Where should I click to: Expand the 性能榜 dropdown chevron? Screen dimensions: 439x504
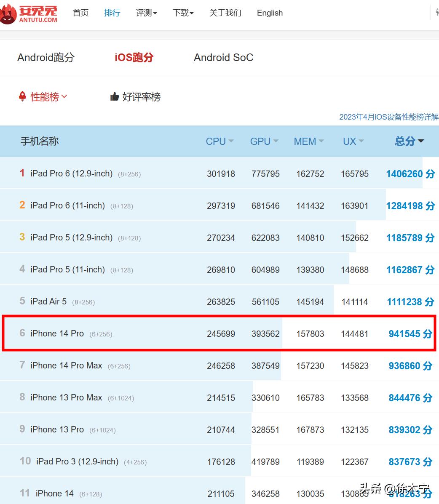(x=64, y=96)
